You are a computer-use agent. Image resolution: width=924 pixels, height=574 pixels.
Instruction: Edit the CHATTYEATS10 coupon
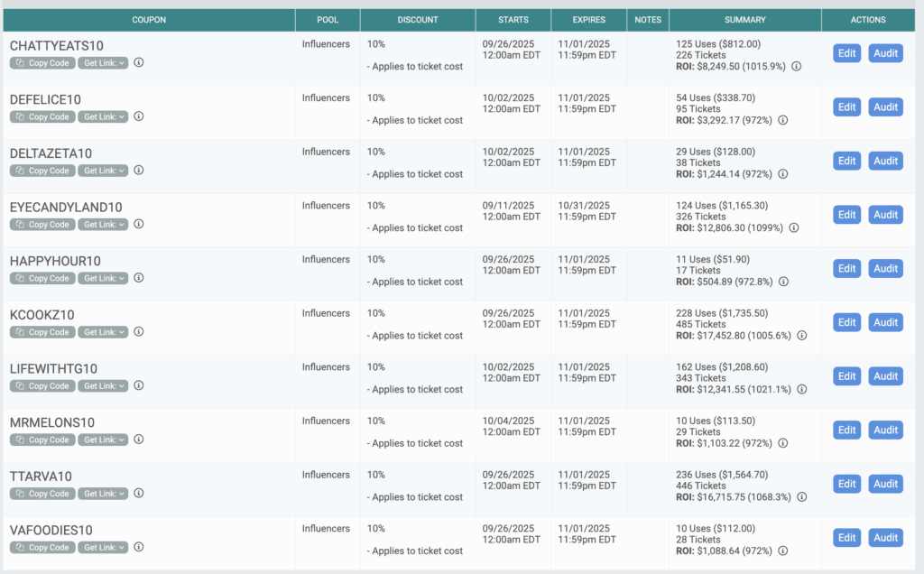[846, 53]
